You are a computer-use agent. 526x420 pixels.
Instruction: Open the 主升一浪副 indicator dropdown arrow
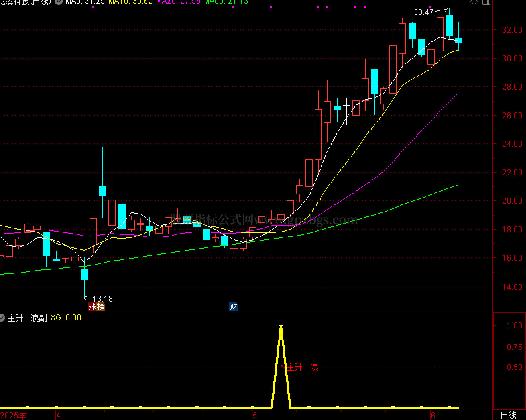[x=2, y=318]
